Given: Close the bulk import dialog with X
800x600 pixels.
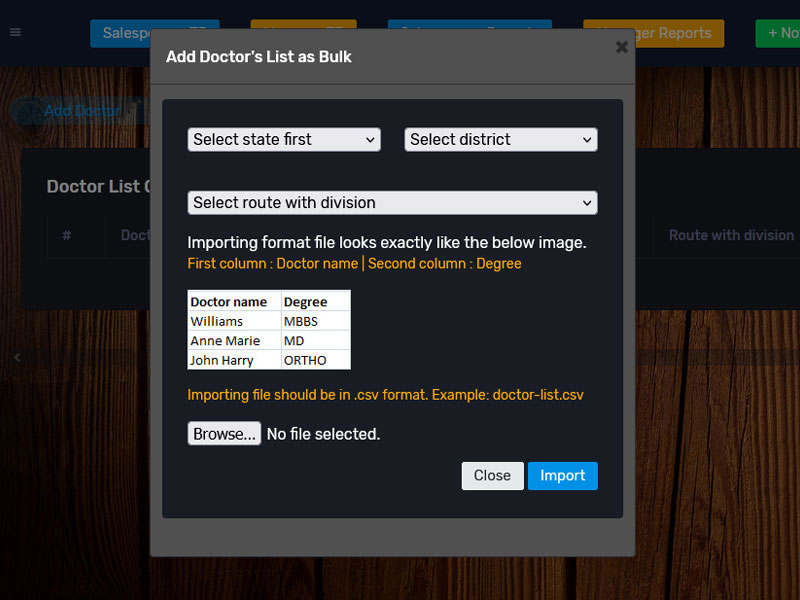Looking at the screenshot, I should (x=622, y=47).
